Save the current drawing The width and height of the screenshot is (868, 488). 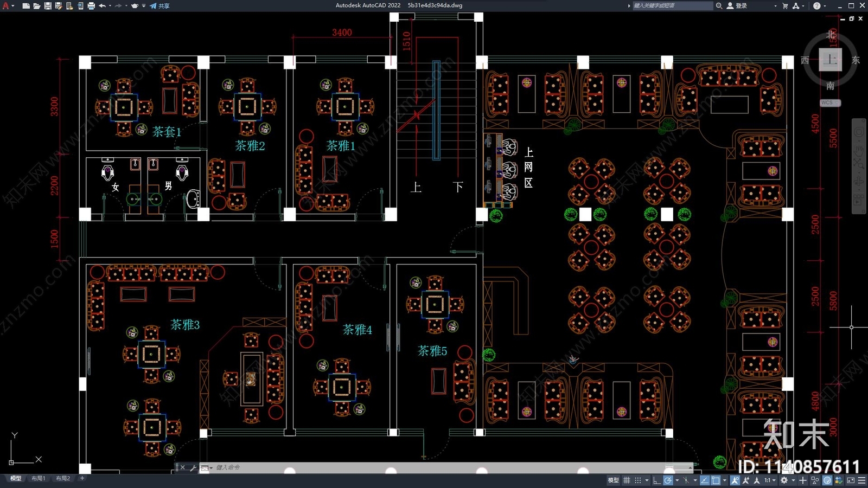pyautogui.click(x=47, y=5)
